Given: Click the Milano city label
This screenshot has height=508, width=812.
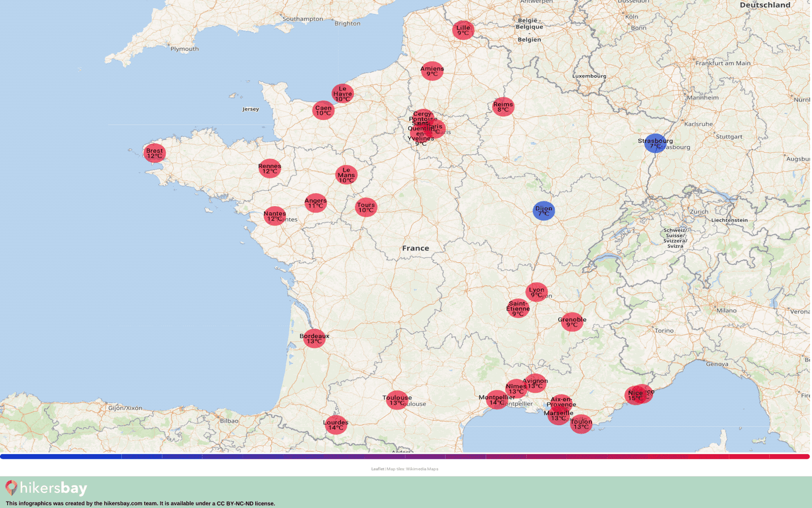Looking at the screenshot, I should 726,310.
